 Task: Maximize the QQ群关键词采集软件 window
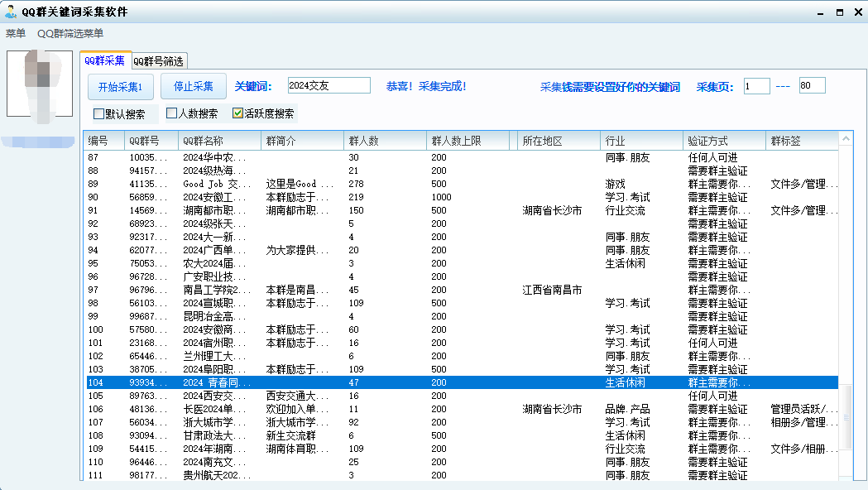(x=840, y=12)
